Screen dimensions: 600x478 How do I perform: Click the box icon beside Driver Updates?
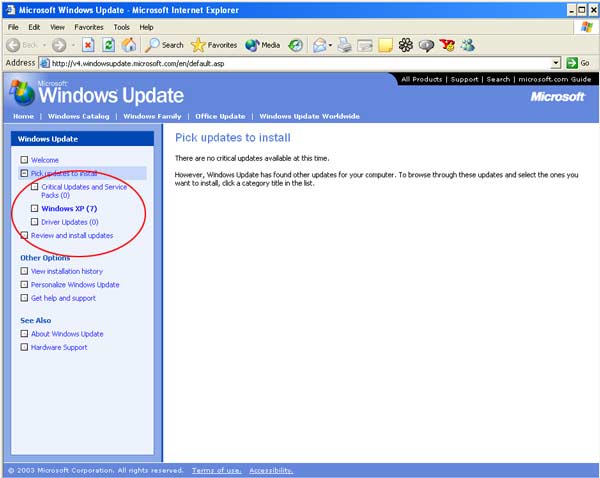pyautogui.click(x=34, y=222)
